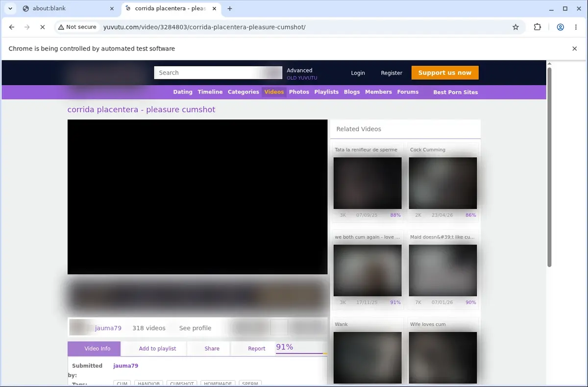Select the Videos menu item
This screenshot has height=387, width=588.
(274, 92)
